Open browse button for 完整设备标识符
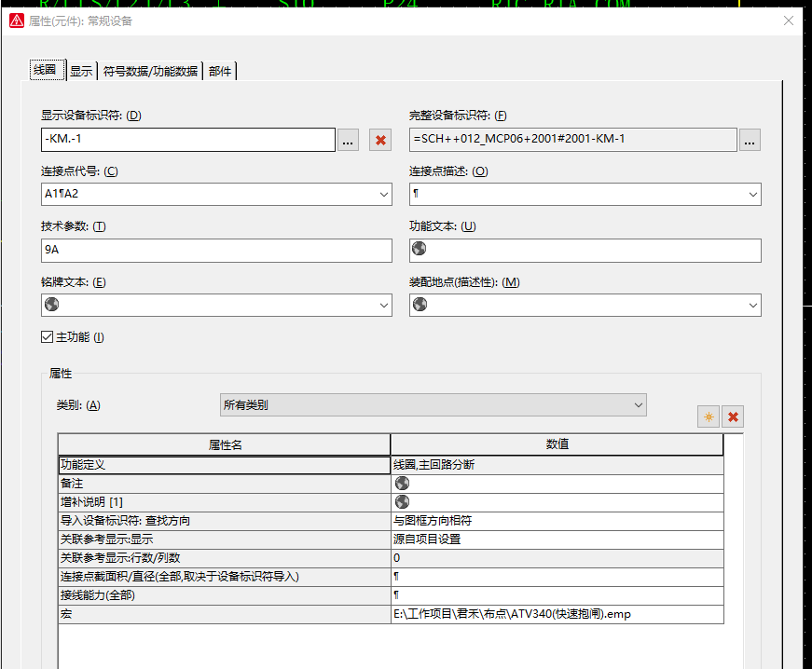812x669 pixels. click(750, 140)
